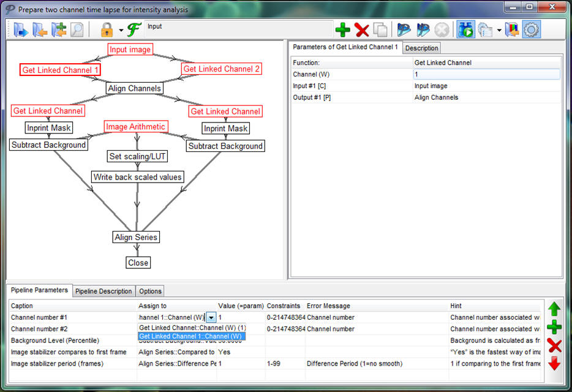Click the open pipeline folder icon with blue arrow
The width and height of the screenshot is (572, 392).
pyautogui.click(x=21, y=30)
